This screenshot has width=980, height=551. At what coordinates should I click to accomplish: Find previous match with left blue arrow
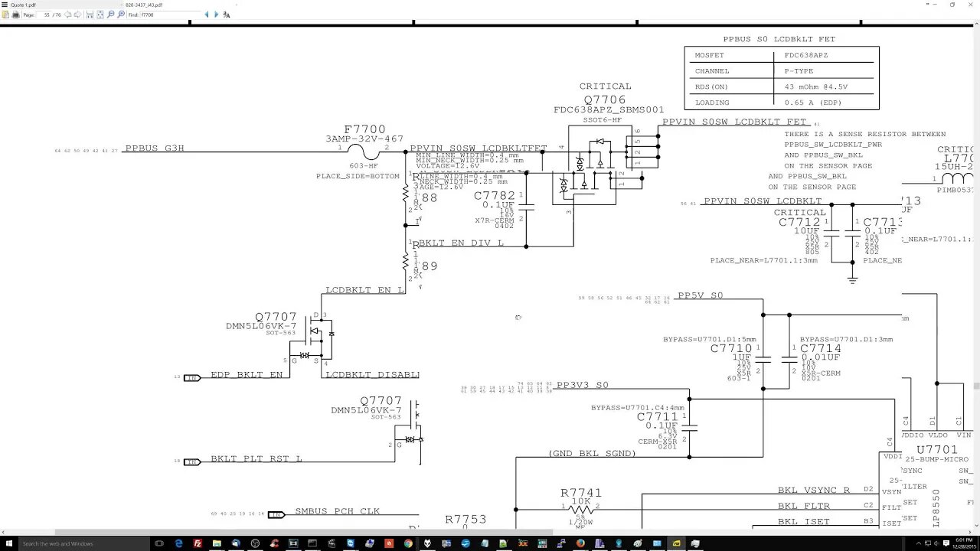click(x=206, y=15)
